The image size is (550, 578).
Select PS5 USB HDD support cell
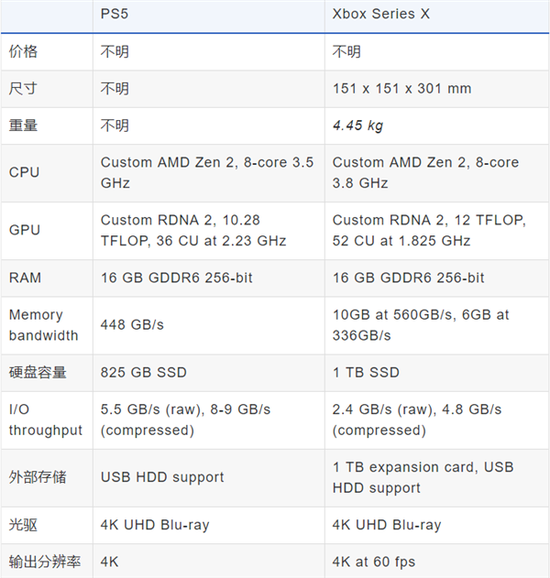click(x=162, y=477)
